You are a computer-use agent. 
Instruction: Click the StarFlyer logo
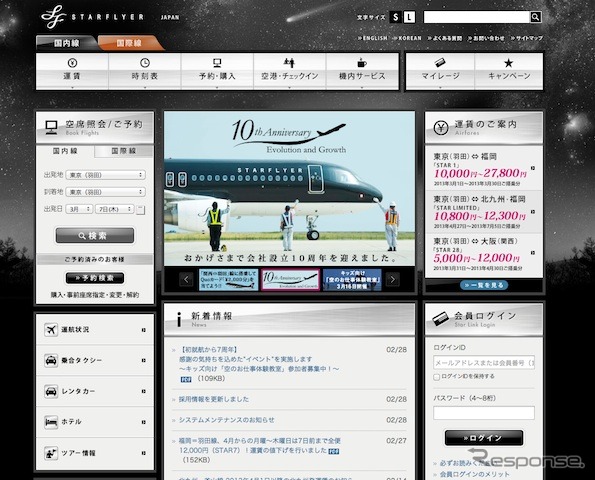[92, 17]
